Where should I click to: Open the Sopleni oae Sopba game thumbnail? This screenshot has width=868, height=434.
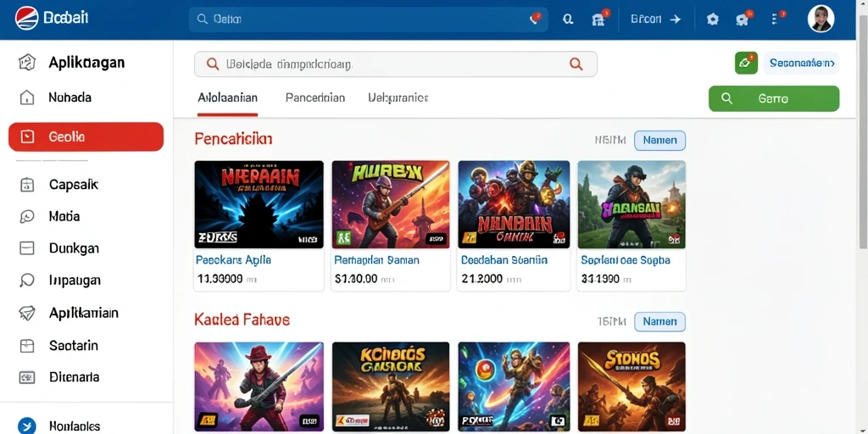[632, 204]
